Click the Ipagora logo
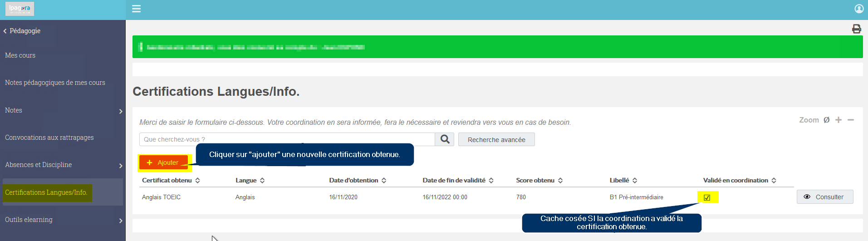The image size is (868, 241). tap(20, 9)
